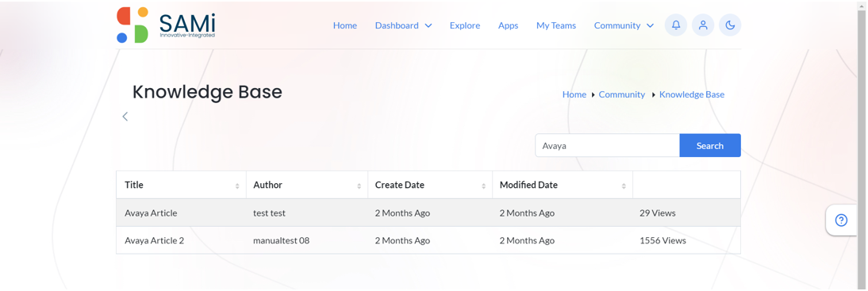Sort table by Title column arrows

point(237,186)
